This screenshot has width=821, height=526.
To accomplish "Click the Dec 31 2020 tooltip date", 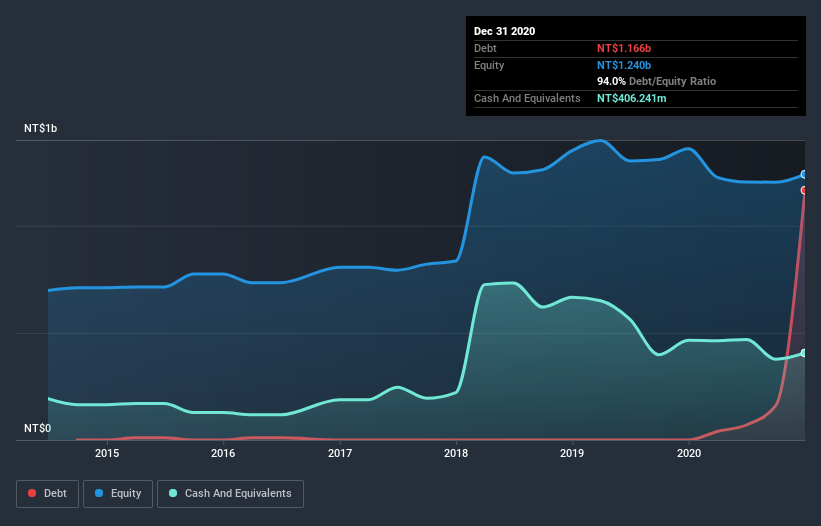I will 504,31.
